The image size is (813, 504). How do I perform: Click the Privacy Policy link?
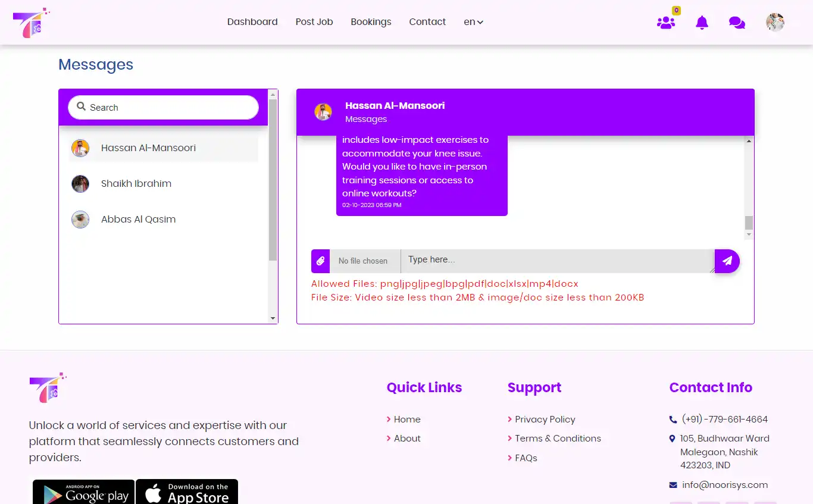point(545,420)
